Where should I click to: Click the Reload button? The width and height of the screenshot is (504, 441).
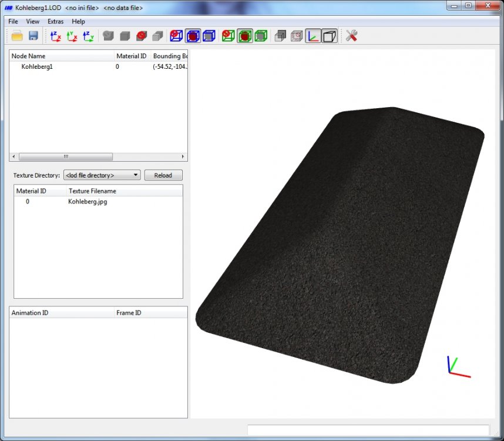coord(163,175)
